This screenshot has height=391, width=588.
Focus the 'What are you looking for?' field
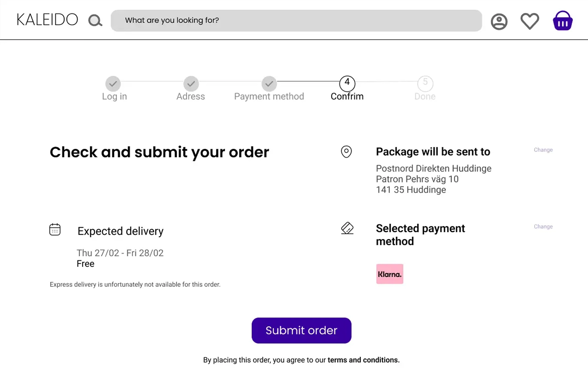[296, 20]
